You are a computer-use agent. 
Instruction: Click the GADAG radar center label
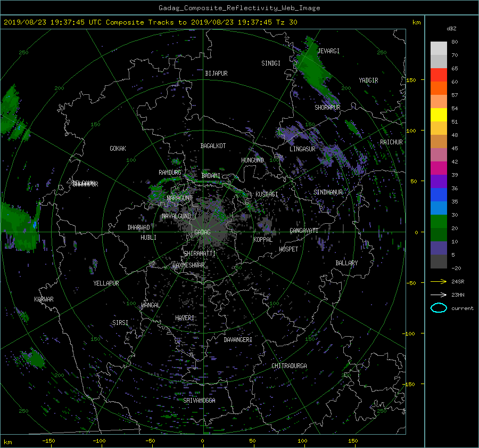pos(202,232)
